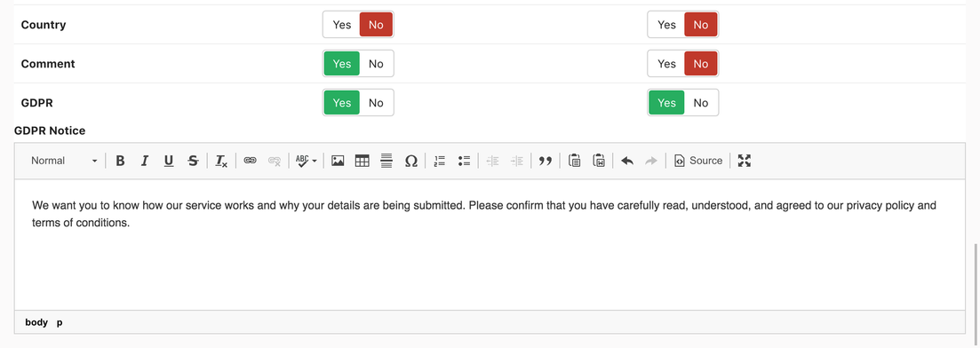Insert a link with chain icon

pyautogui.click(x=250, y=161)
